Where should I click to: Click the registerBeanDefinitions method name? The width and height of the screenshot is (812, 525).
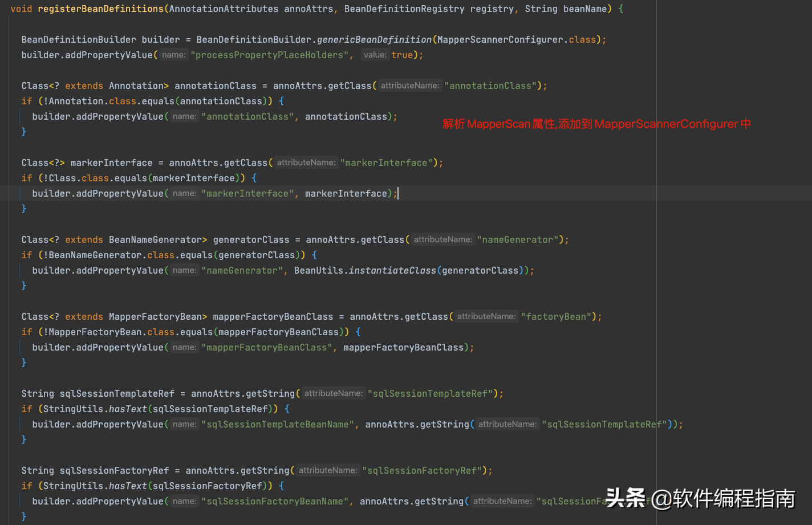coord(101,9)
